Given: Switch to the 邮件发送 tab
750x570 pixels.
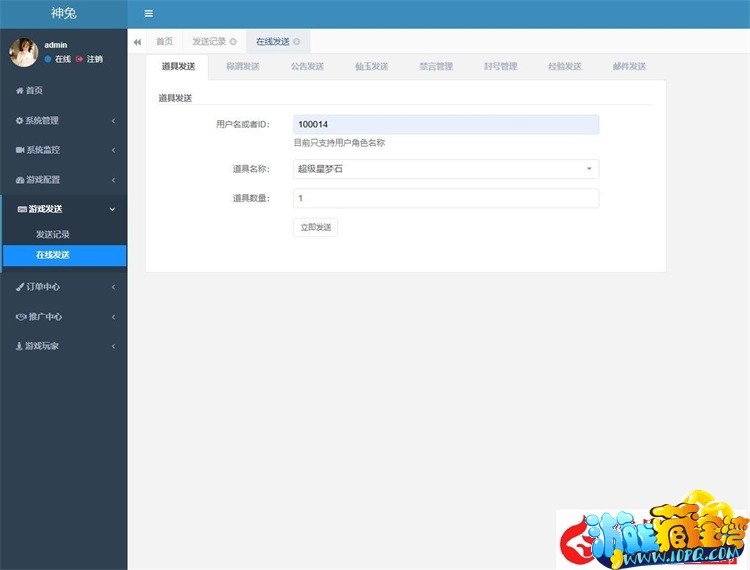Looking at the screenshot, I should click(x=629, y=67).
